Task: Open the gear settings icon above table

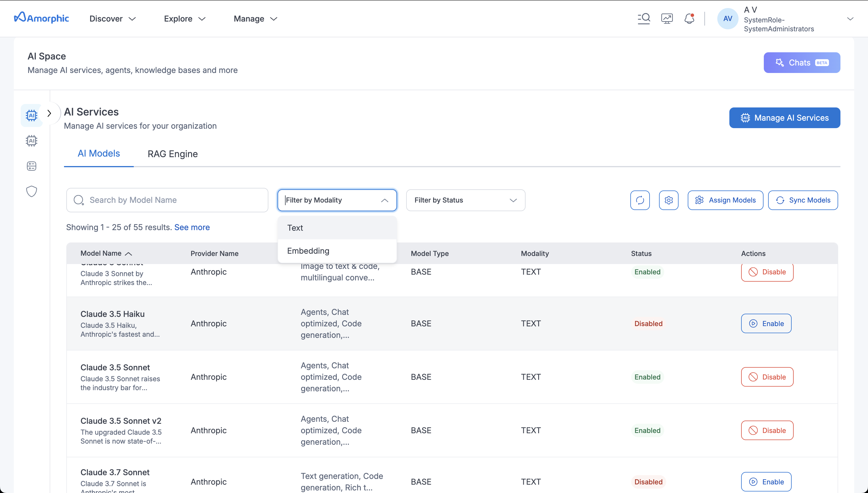Action: (669, 200)
